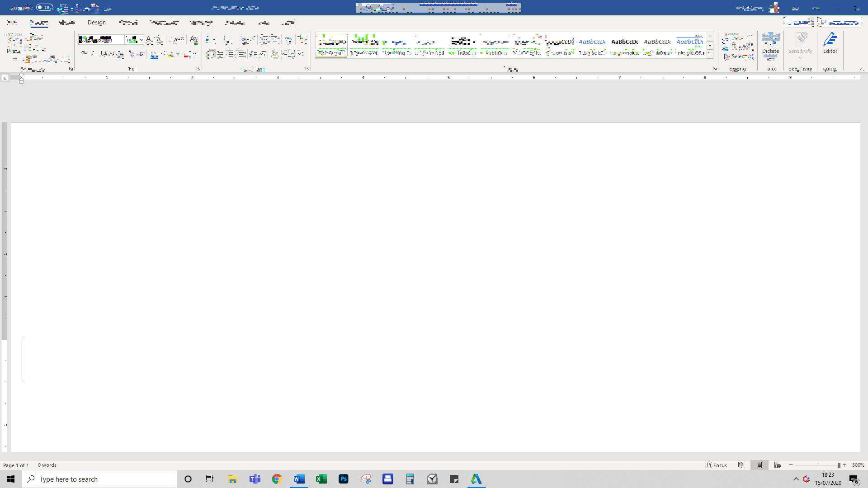
Task: Expand the full styles gallery
Action: pos(710,54)
